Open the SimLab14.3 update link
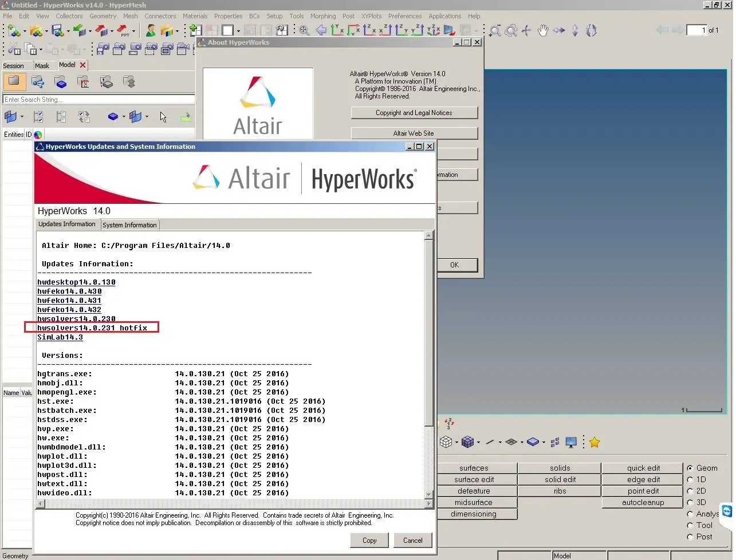The width and height of the screenshot is (736, 560). pyautogui.click(x=60, y=337)
